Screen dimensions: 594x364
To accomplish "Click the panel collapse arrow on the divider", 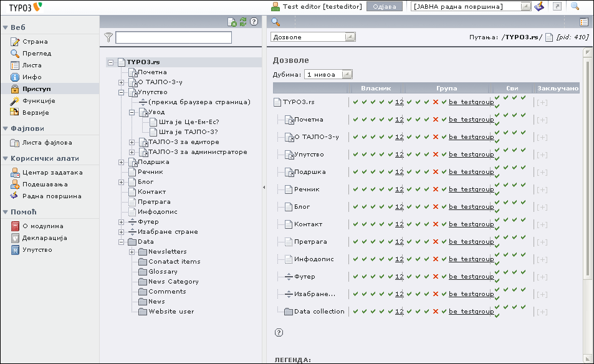I will pos(264,187).
